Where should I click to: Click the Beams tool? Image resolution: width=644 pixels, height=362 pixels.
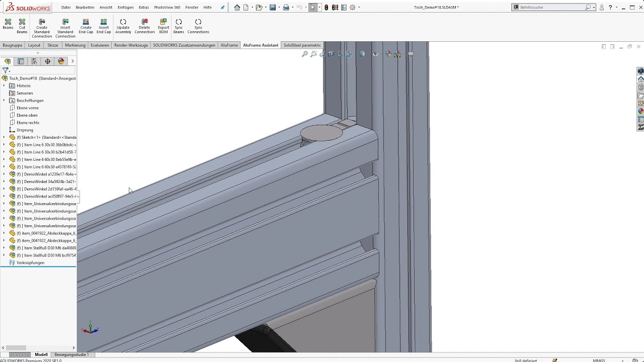coord(8,24)
